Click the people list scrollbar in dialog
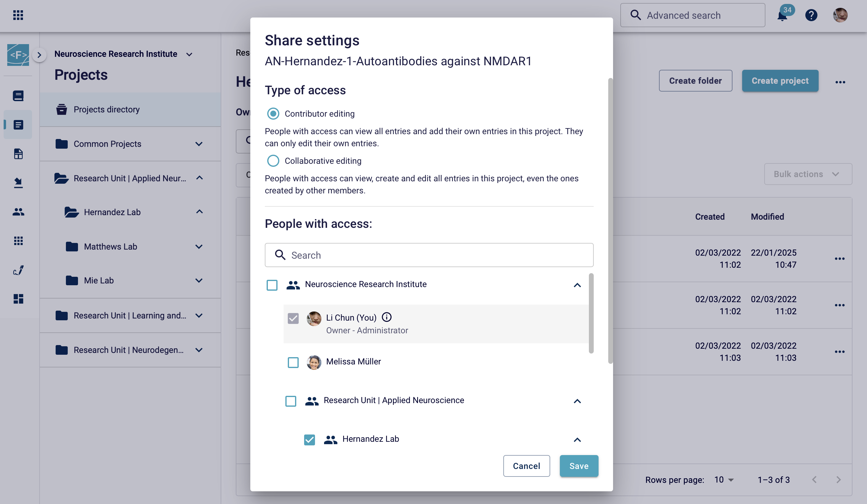Screen dimensions: 867x504 click(591, 313)
